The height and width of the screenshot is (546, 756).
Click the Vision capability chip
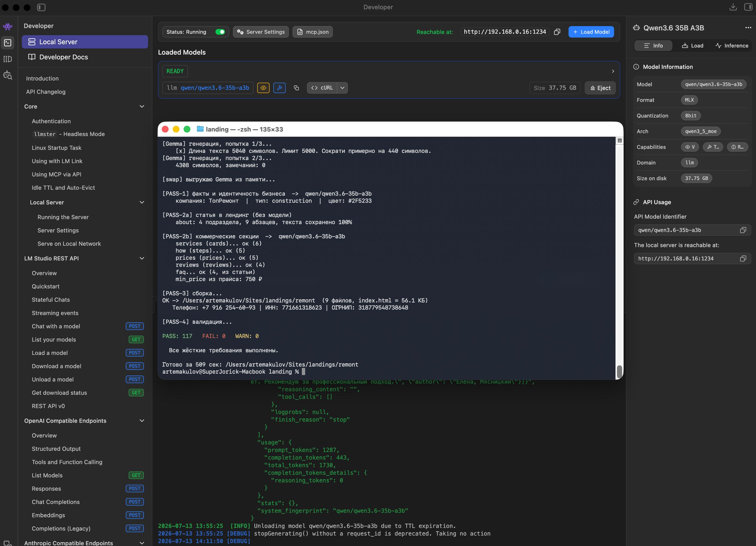pyautogui.click(x=690, y=147)
